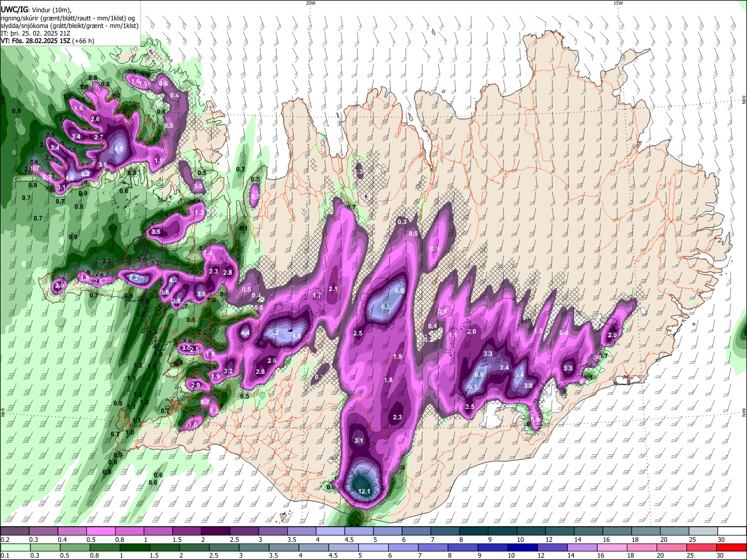
Task: Click the '6.3' precipitation value on the map
Action: click(x=385, y=307)
